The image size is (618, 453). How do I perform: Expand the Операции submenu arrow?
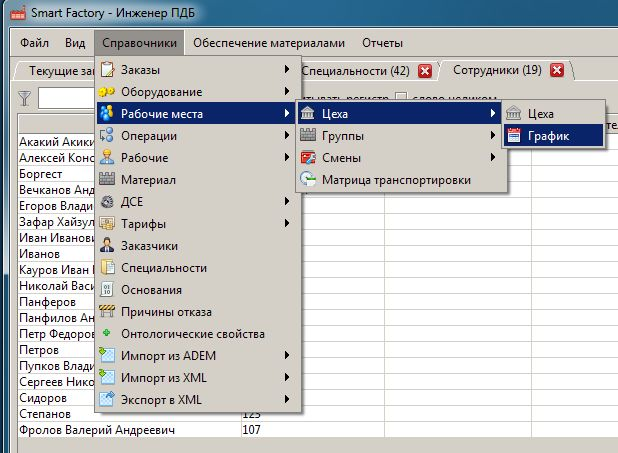(287, 135)
